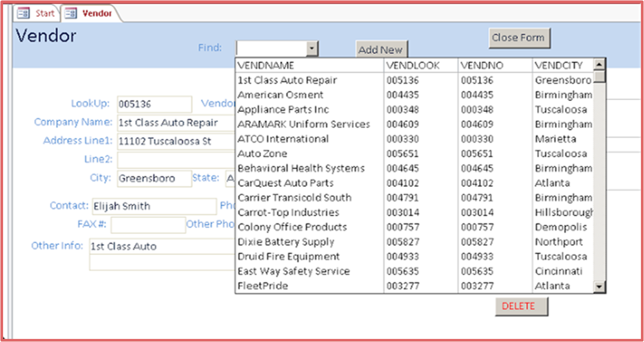Pick 'ATCO International' from the list

tap(414, 139)
